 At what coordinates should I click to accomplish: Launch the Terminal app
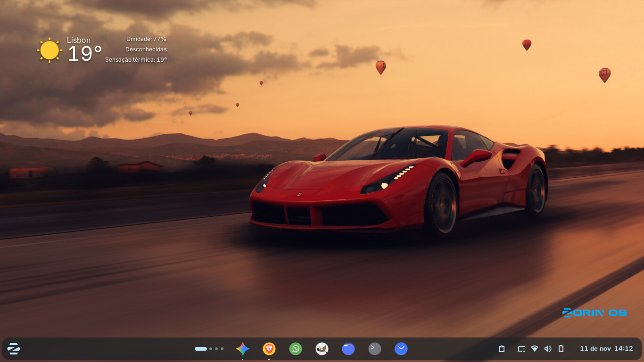tap(375, 349)
